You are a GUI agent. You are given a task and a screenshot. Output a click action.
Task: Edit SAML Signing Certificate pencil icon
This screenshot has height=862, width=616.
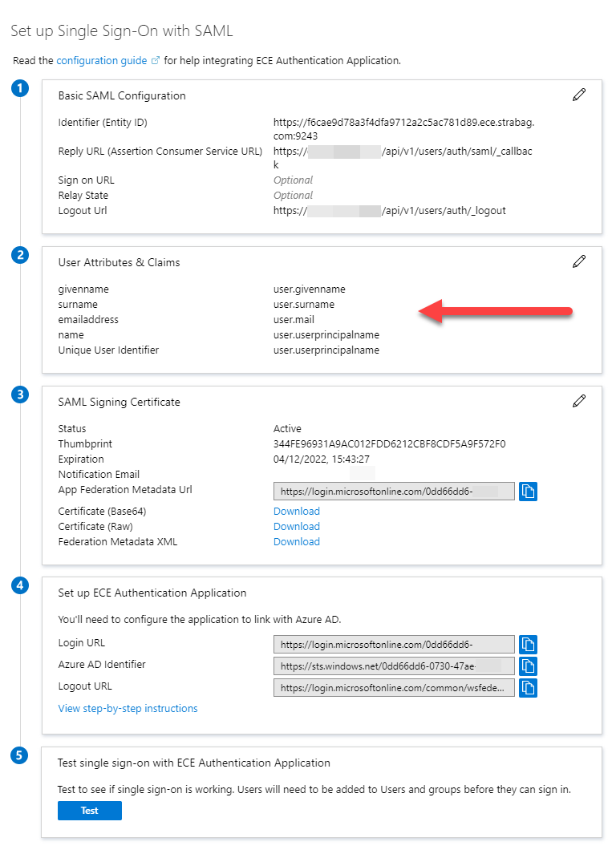point(578,401)
